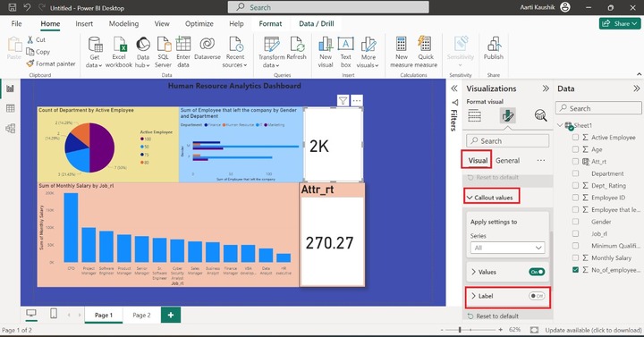Turn on the Label toggle
Viewport: 644px width, 337px height.
point(537,296)
